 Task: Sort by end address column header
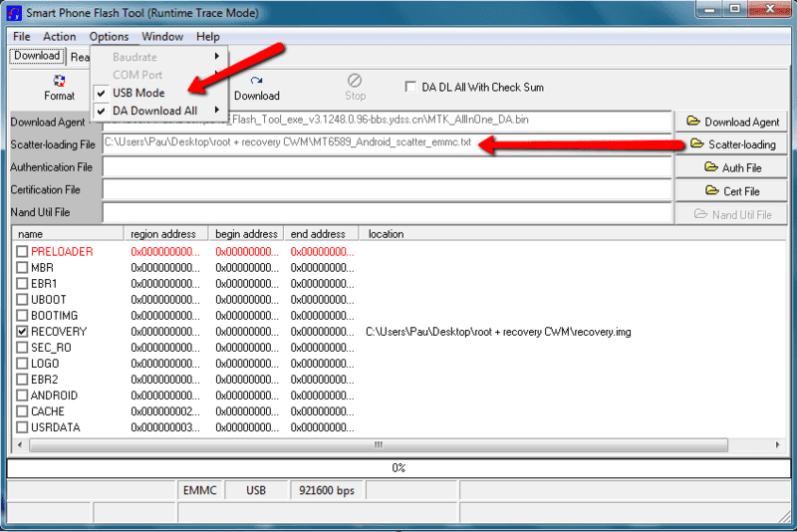coord(321,234)
